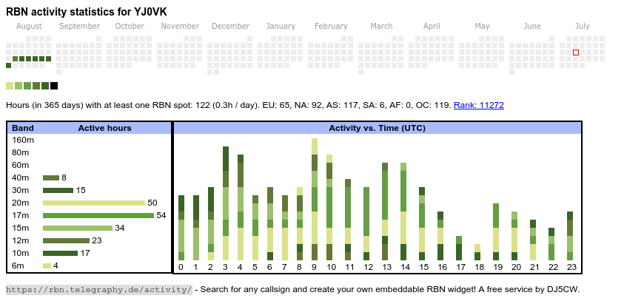Click the red-outlined day in July calendar
The width and height of the screenshot is (644, 301).
click(x=576, y=53)
